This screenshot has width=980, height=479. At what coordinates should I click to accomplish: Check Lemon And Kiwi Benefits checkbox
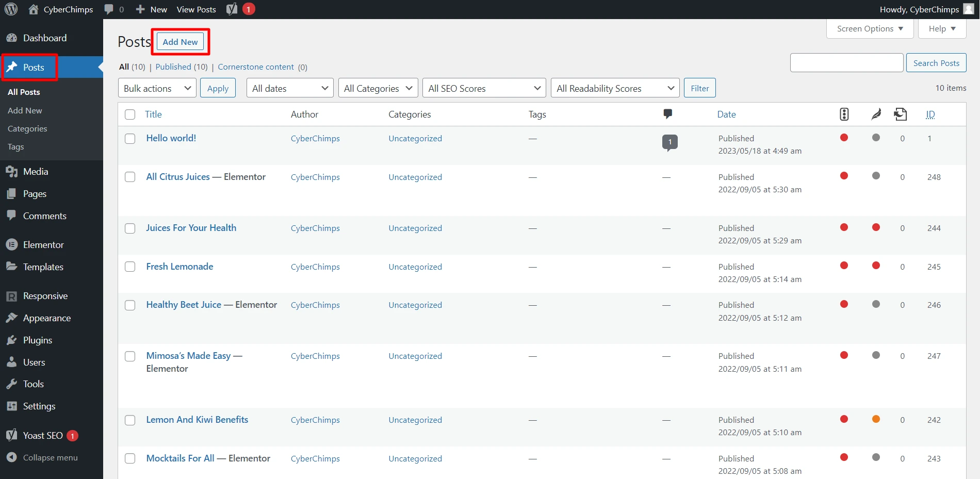coord(130,420)
